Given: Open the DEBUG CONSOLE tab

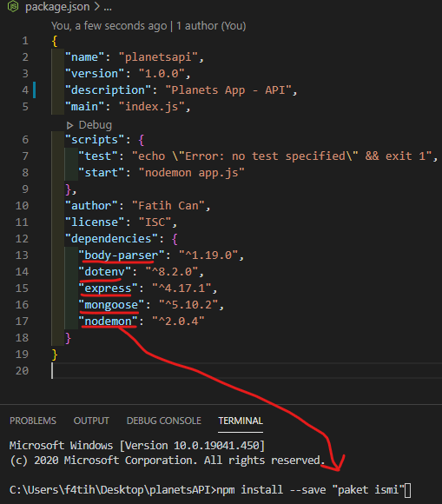Looking at the screenshot, I should pyautogui.click(x=164, y=421).
